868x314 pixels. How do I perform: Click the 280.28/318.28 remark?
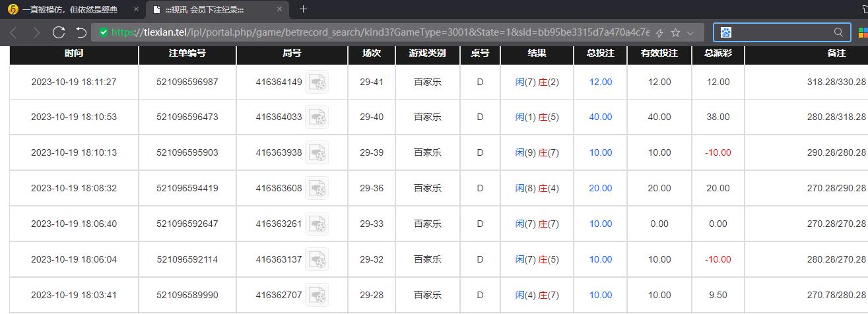pos(836,117)
